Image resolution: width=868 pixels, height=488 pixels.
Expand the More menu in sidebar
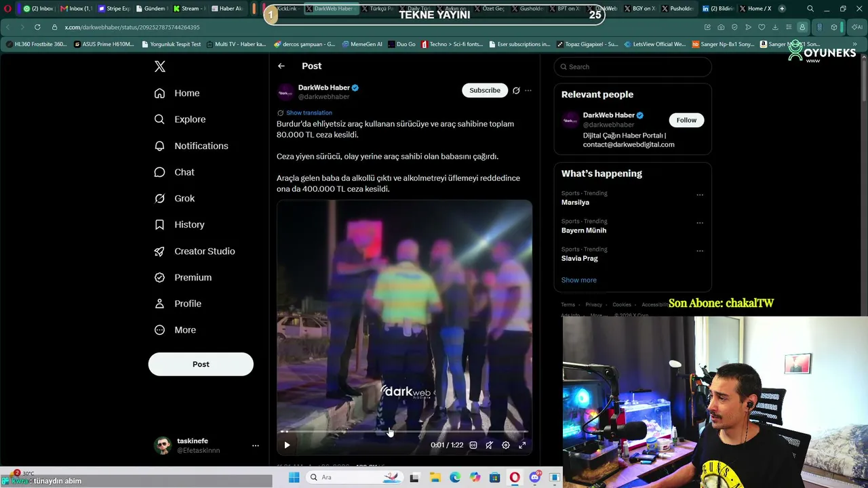[x=175, y=330]
